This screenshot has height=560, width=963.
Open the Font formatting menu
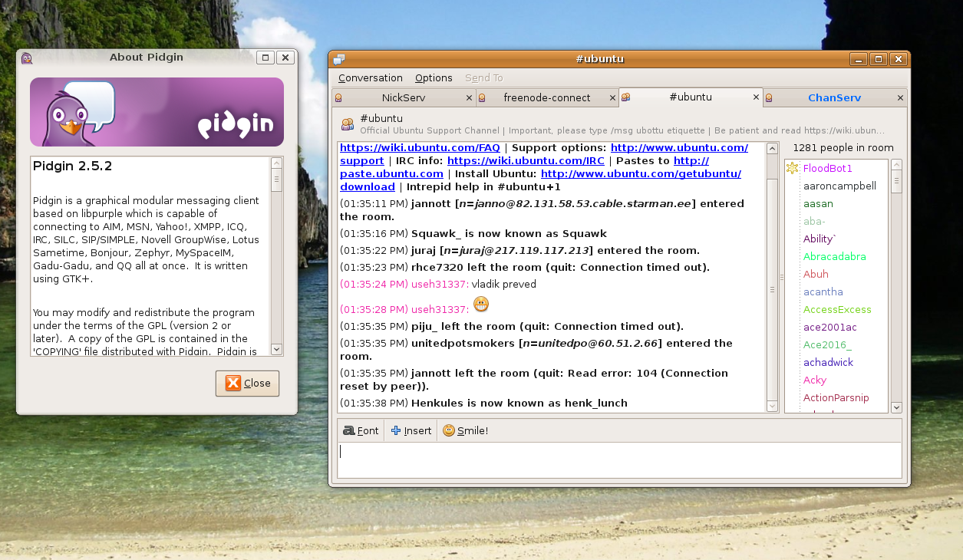[361, 430]
